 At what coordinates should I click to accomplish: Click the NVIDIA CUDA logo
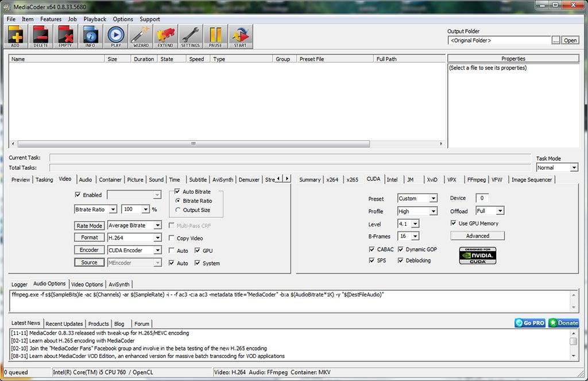[x=478, y=255]
